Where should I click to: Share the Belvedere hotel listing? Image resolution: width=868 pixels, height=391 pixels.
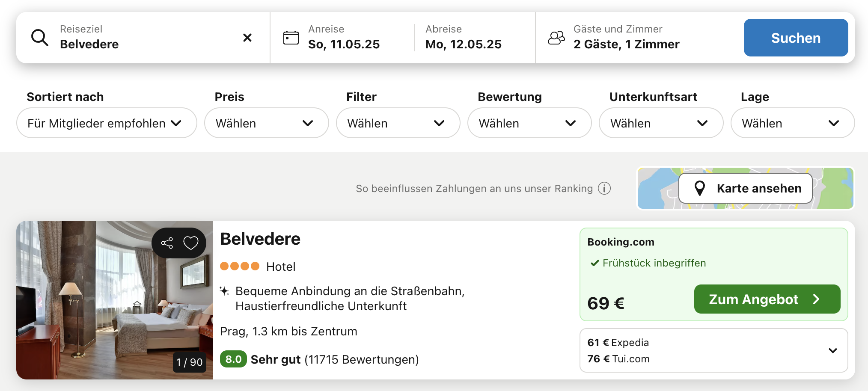tap(167, 243)
